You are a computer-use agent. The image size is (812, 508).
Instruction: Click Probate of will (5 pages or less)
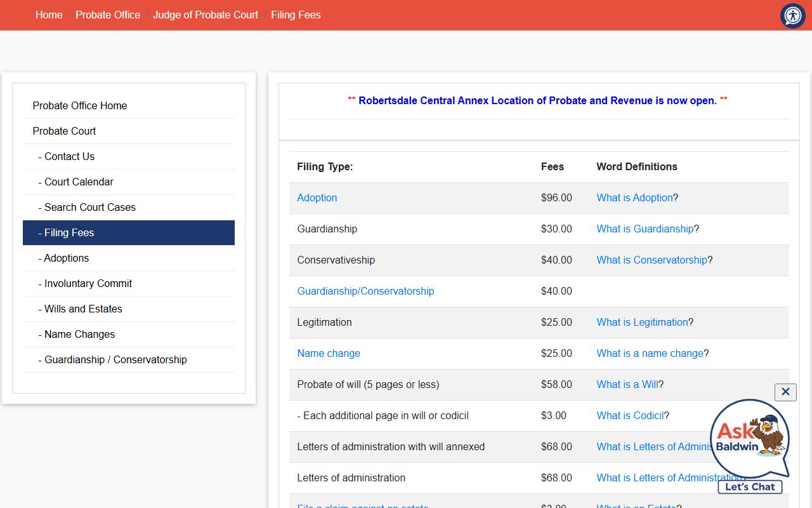[x=368, y=385]
